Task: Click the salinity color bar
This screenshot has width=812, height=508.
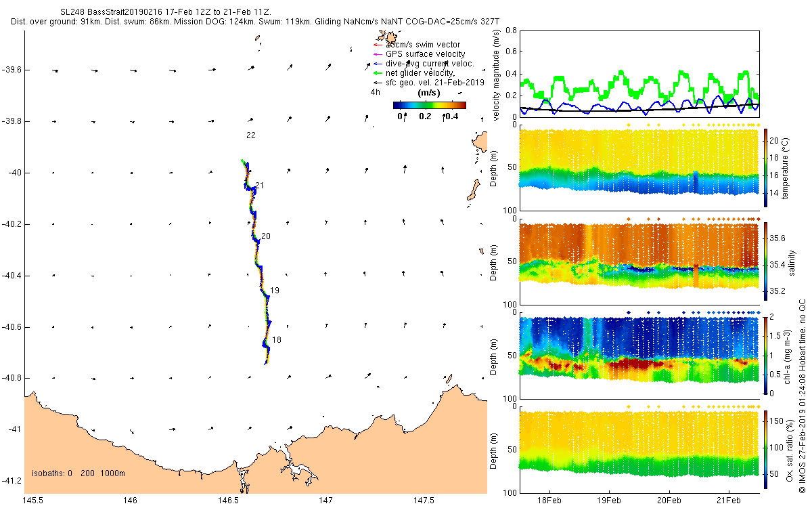Action: (767, 261)
